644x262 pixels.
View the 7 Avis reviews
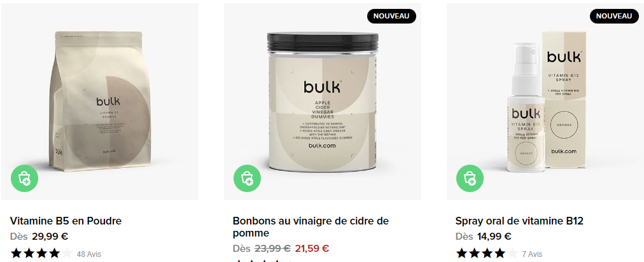(x=532, y=254)
